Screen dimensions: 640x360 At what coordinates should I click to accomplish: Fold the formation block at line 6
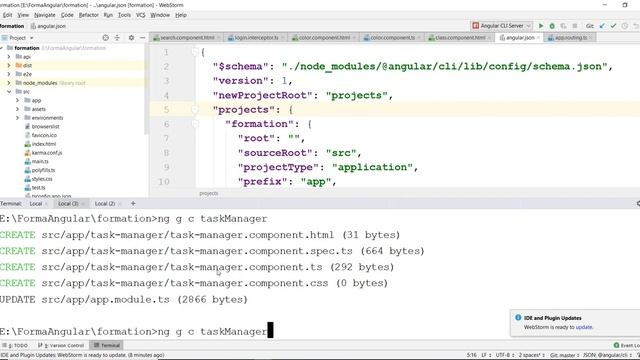pyautogui.click(x=195, y=124)
